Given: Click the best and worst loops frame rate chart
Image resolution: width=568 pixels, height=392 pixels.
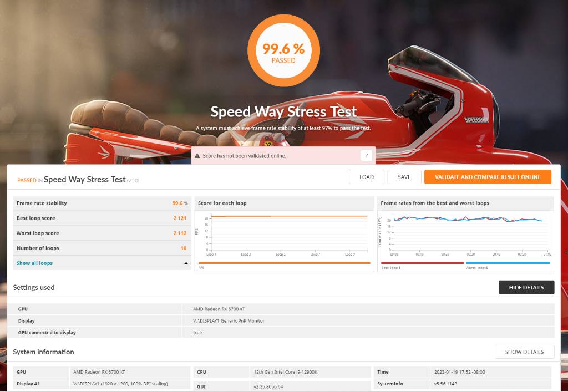Looking at the screenshot, I should (465, 234).
